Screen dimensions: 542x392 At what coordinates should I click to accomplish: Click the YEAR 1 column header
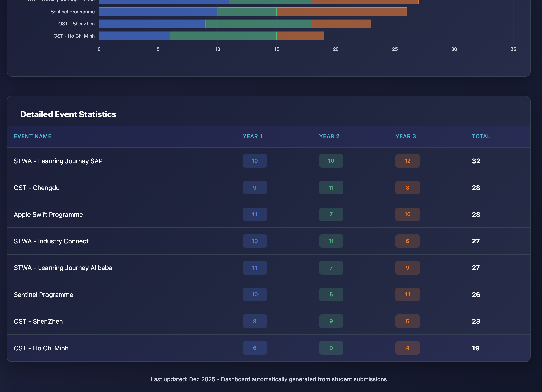point(252,136)
